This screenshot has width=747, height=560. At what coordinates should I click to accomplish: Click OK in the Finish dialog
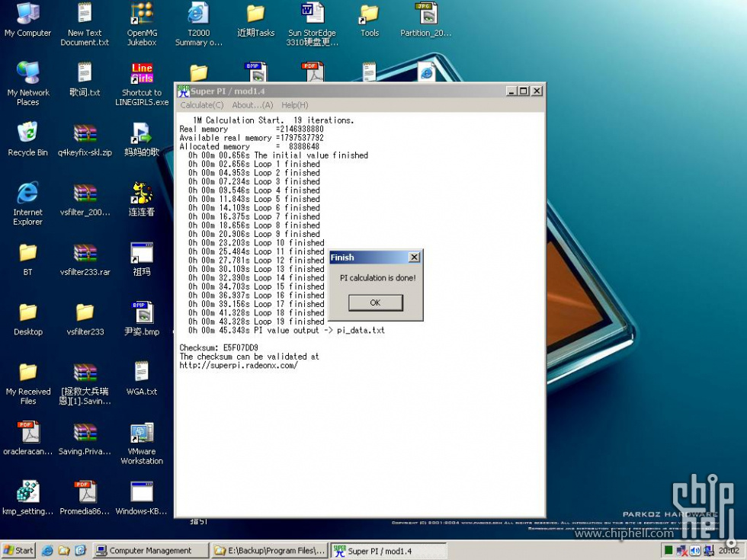375,302
